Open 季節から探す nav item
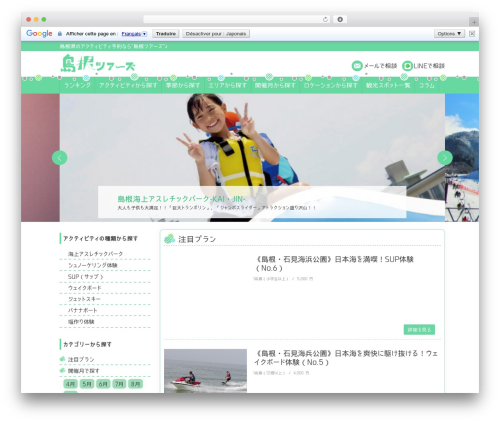This screenshot has height=423, width=500. (183, 85)
